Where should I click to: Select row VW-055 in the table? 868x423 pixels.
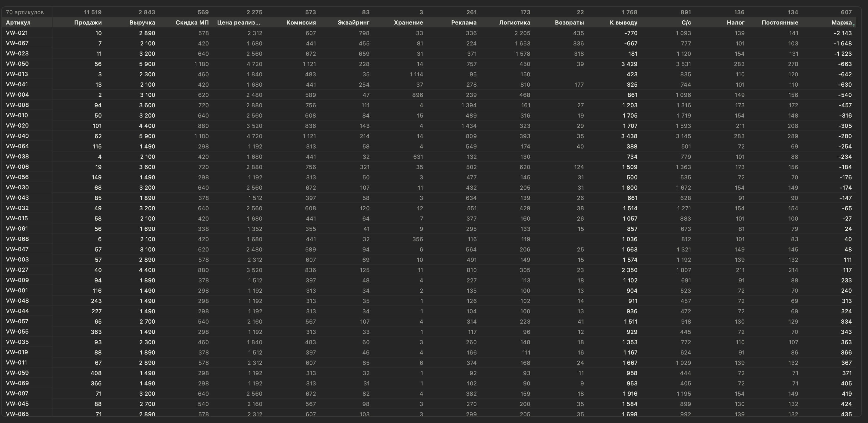pyautogui.click(x=429, y=332)
